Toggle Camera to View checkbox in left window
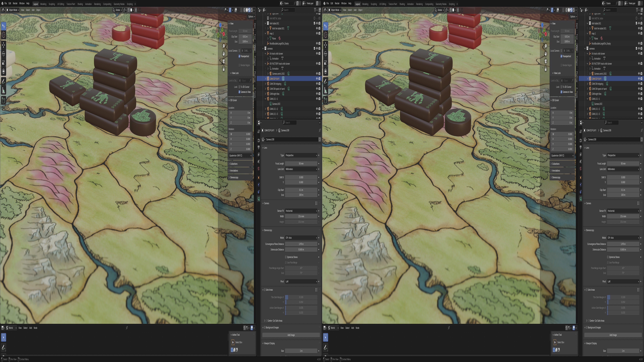Viewport: 644px width, 362px height. coord(239,92)
